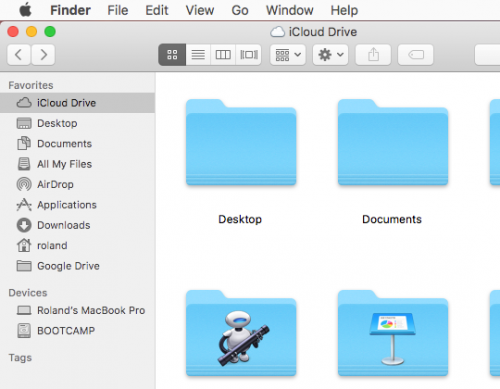Open the File menu
Viewport: 500px width, 389px height.
pyautogui.click(x=118, y=10)
